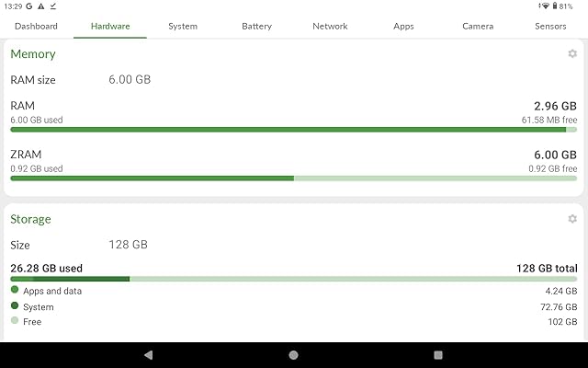Tap the Google G notification icon
Viewport: 588px width, 368px height.
pos(29,6)
